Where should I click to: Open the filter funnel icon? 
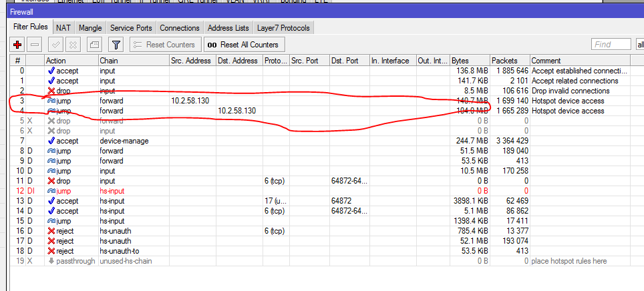(116, 45)
